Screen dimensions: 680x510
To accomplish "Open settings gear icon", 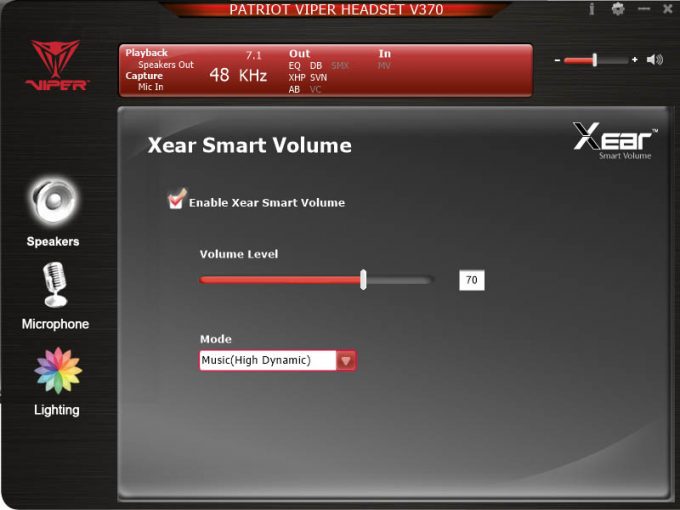I will (x=618, y=9).
